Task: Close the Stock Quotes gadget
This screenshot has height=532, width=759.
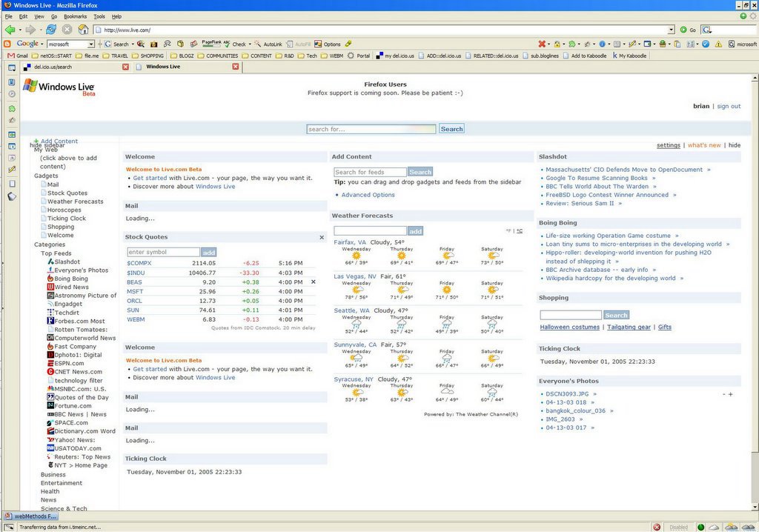Action: tap(322, 237)
